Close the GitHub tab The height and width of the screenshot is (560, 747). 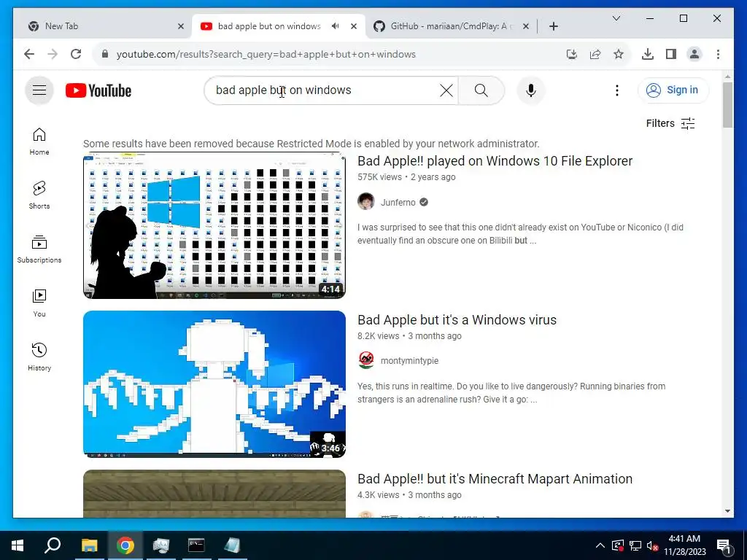[x=525, y=26]
